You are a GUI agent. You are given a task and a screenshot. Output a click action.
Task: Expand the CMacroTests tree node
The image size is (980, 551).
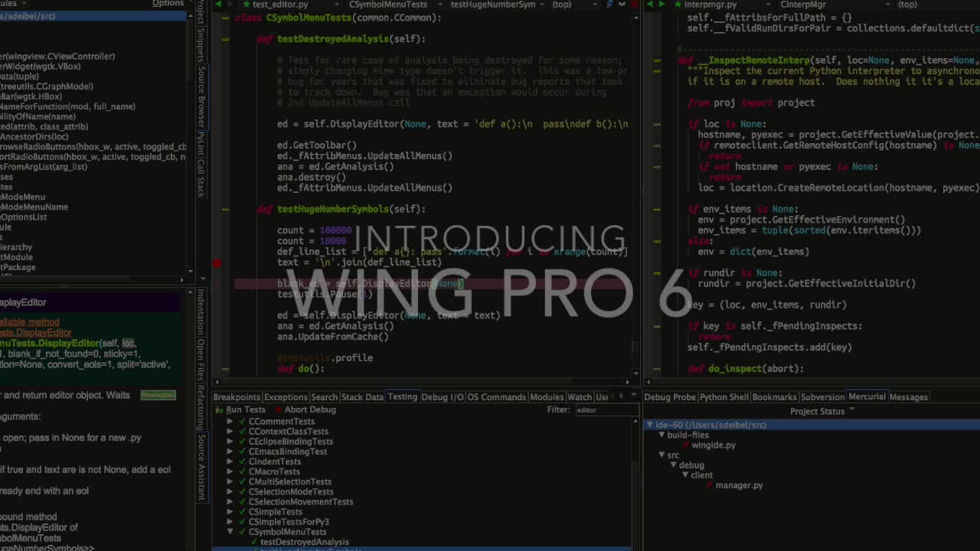pos(230,471)
